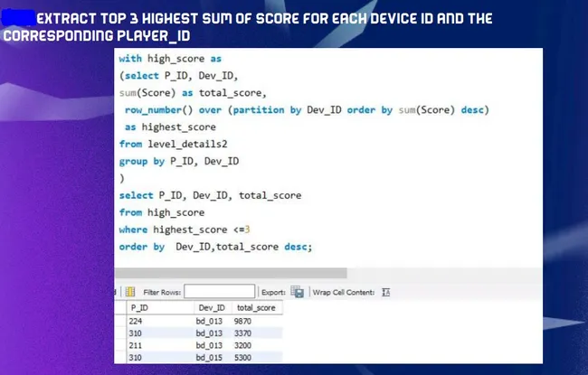Select the cell with P_ID 211
The image size is (588, 375).
point(160,345)
